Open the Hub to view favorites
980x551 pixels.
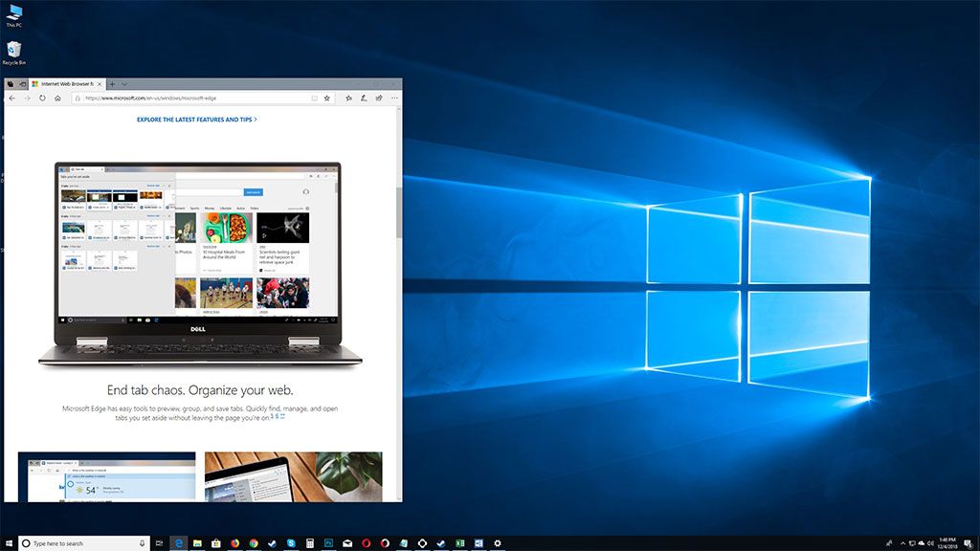tap(349, 98)
